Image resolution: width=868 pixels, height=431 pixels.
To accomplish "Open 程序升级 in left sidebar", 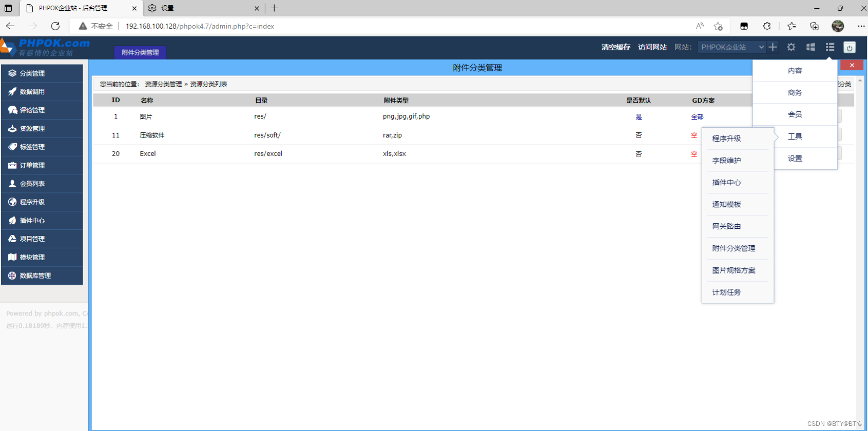I will pyautogui.click(x=42, y=202).
